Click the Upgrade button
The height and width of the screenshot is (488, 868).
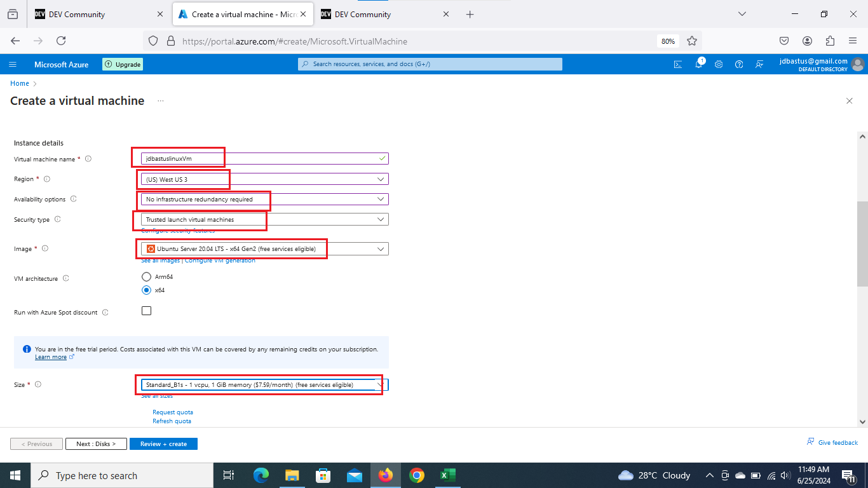click(x=123, y=64)
